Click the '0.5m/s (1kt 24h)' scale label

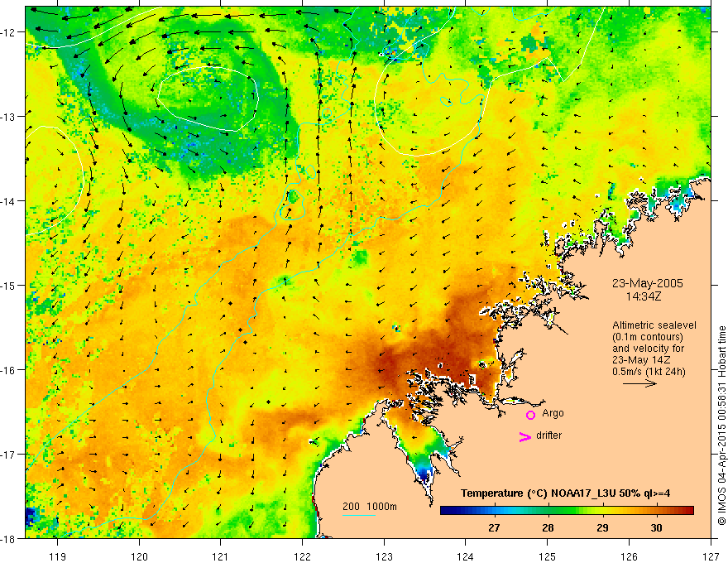(x=649, y=372)
